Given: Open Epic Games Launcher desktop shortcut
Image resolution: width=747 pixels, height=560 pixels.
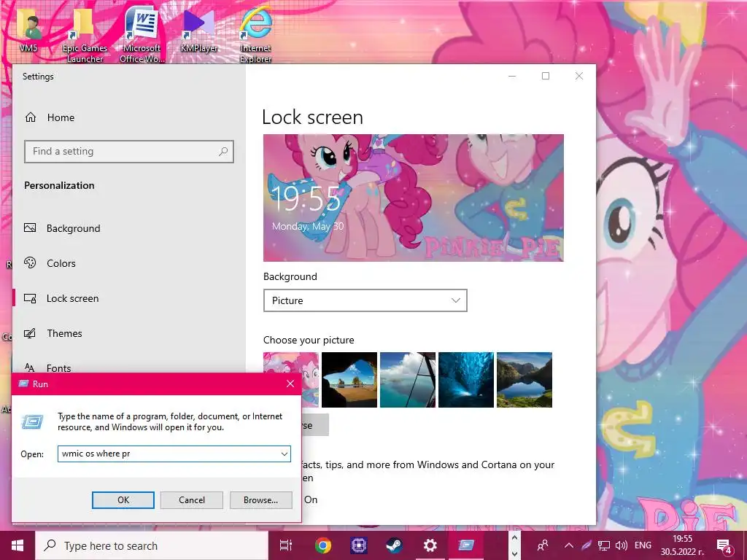Looking at the screenshot, I should click(x=85, y=36).
